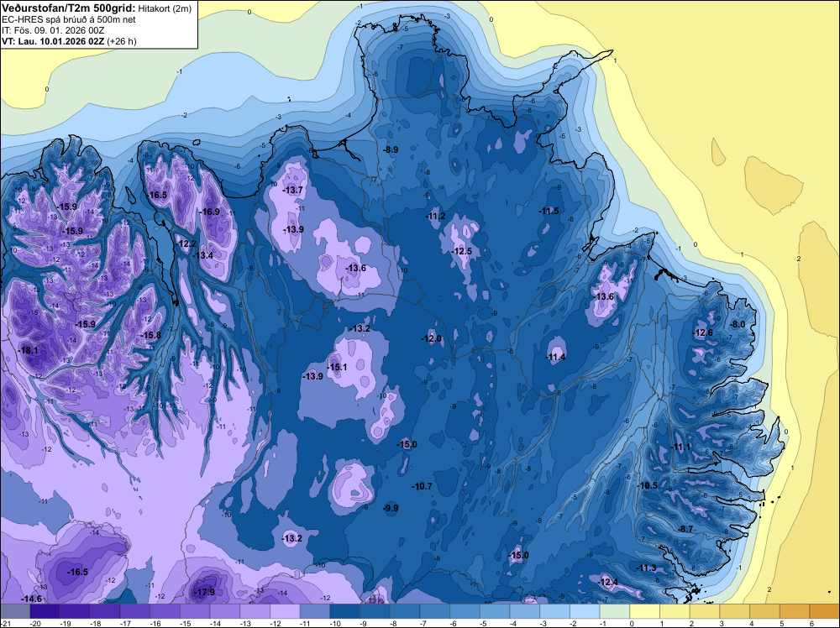Click the -11.5 temperature label
The width and height of the screenshot is (840, 628).
[549, 211]
